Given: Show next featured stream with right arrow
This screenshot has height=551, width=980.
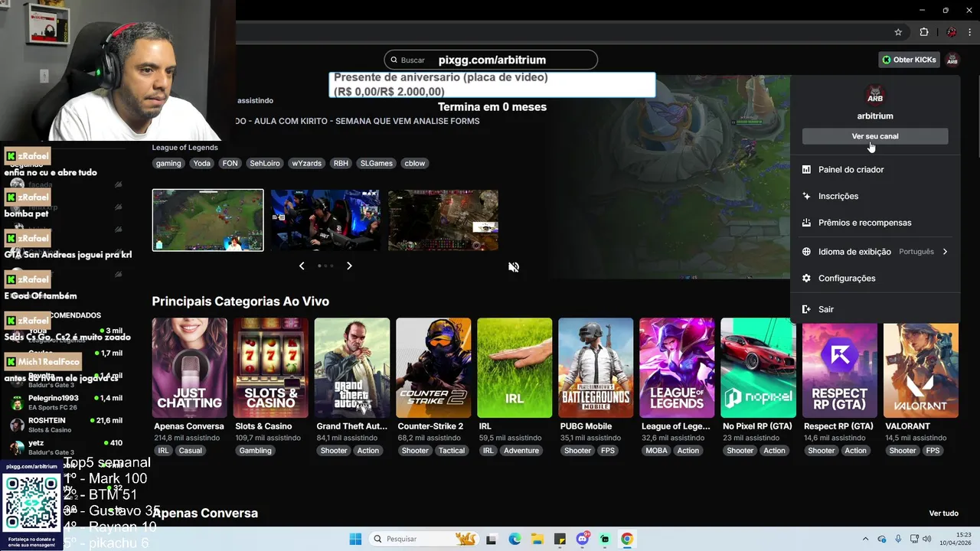Looking at the screenshot, I should 349,266.
